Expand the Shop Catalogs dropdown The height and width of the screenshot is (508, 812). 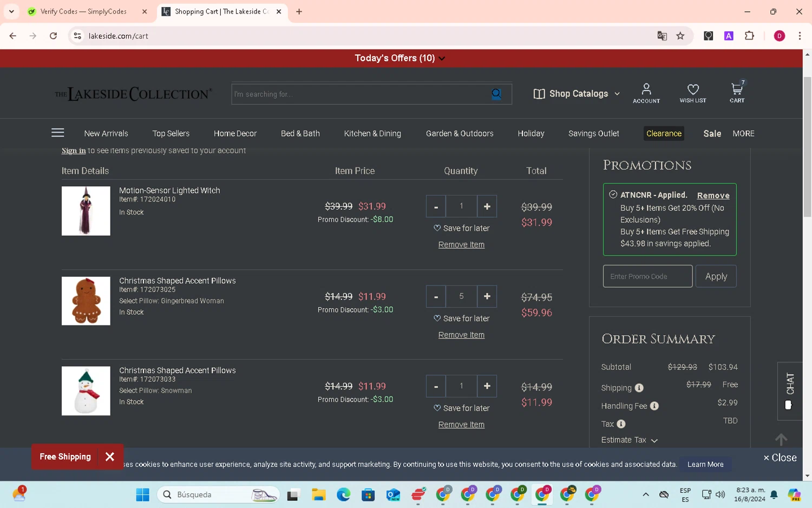(577, 94)
